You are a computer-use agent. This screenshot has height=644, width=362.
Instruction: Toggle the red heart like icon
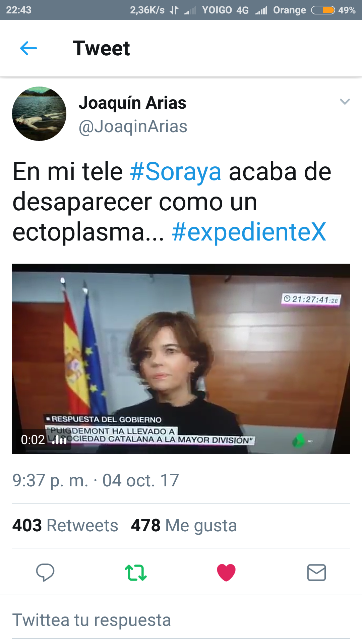pos(226,572)
